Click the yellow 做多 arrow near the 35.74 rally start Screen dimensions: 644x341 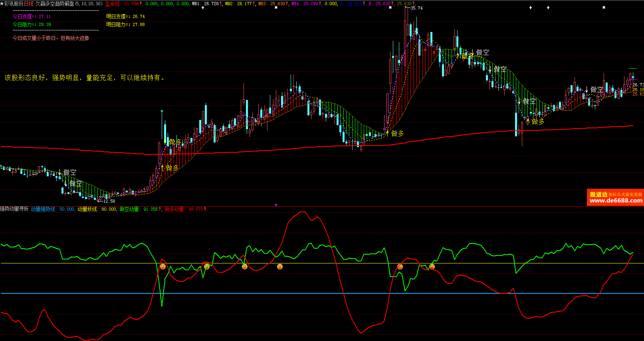[x=387, y=133]
